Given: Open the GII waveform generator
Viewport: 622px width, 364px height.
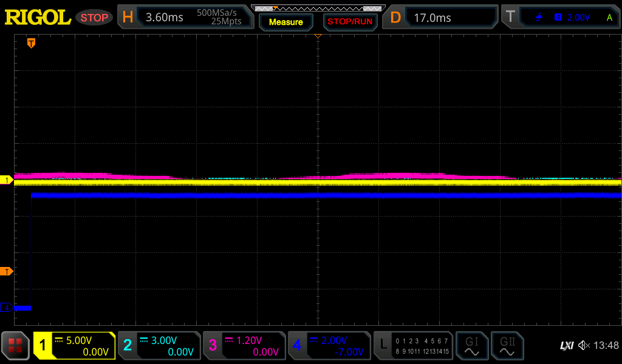Looking at the screenshot, I should click(507, 346).
